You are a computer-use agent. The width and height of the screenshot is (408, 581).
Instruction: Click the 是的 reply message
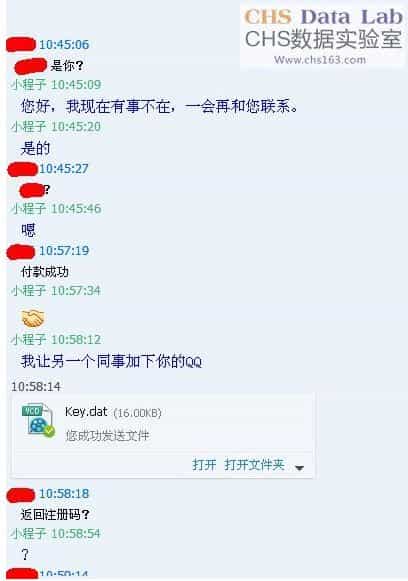tap(35, 149)
